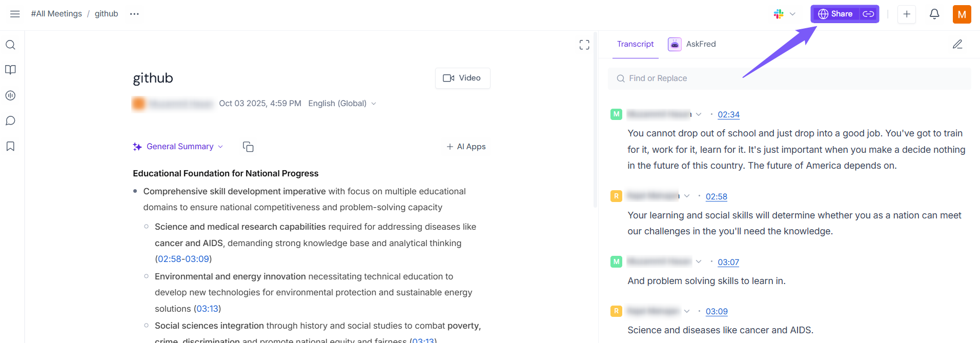
Task: Open the bookmark icon in sidebar
Action: pyautogui.click(x=10, y=147)
